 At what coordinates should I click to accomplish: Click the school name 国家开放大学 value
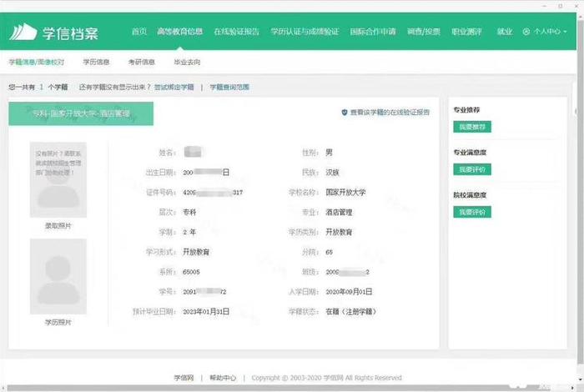pyautogui.click(x=345, y=193)
